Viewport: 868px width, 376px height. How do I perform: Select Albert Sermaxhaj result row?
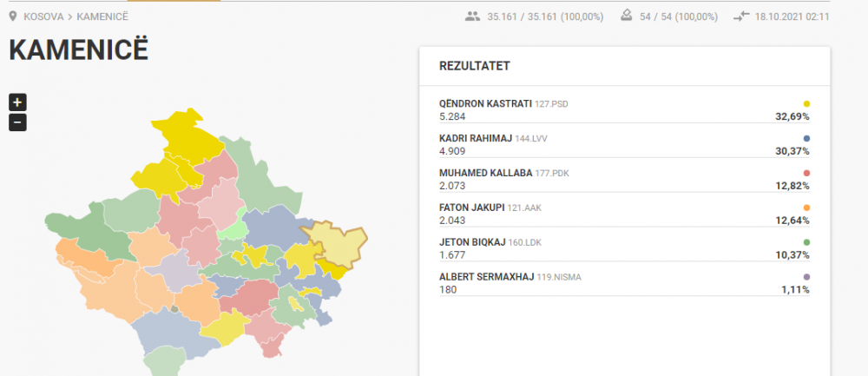(x=624, y=284)
